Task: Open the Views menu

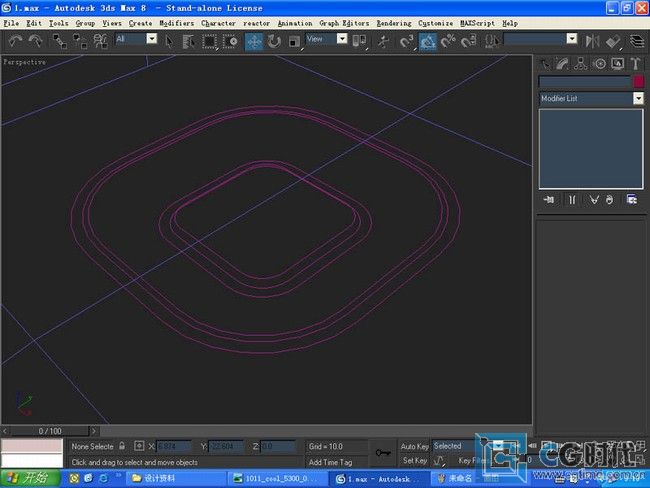Action: click(x=112, y=23)
